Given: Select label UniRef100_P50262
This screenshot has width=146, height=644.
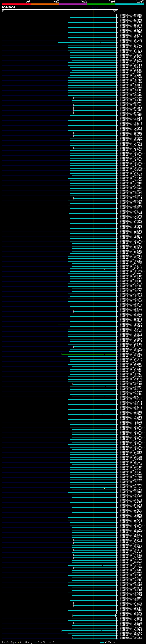Looking at the screenshot, I should pos(131,376).
